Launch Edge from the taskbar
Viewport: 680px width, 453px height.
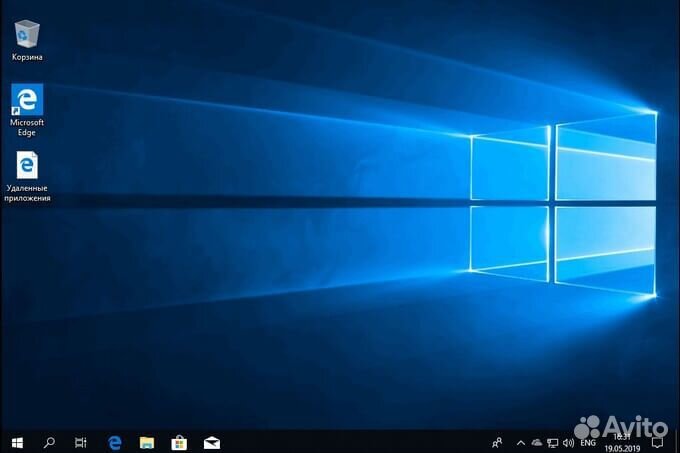coord(115,443)
